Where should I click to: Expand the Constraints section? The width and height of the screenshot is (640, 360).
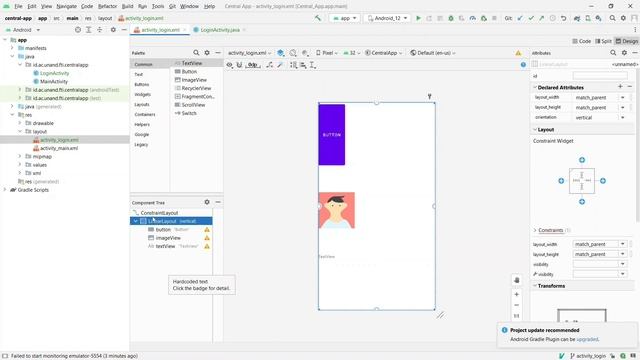coord(535,230)
